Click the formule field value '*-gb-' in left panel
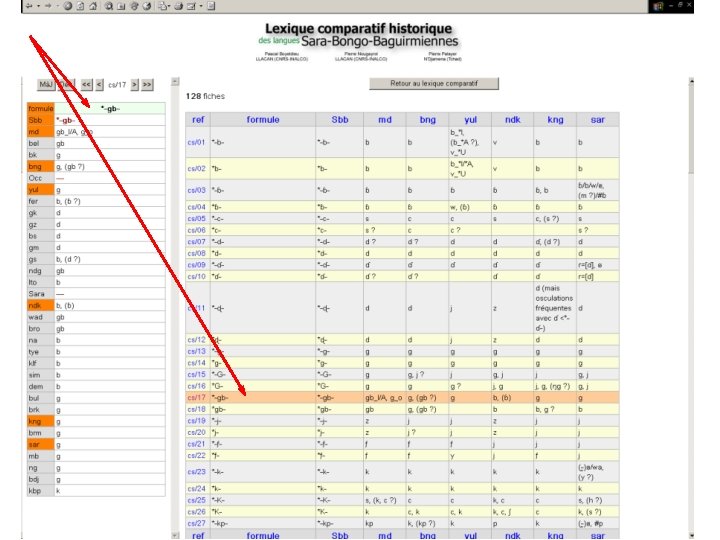This screenshot has width=720, height=540. 110,108
